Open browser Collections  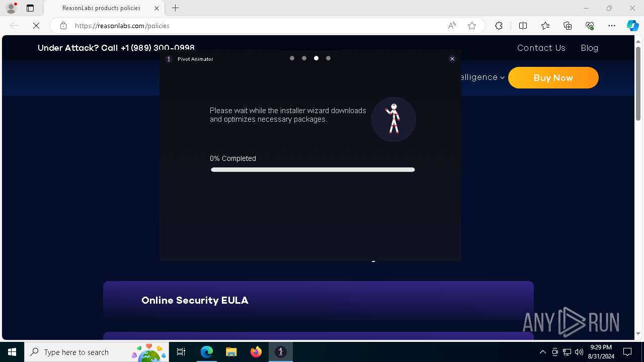click(568, 26)
